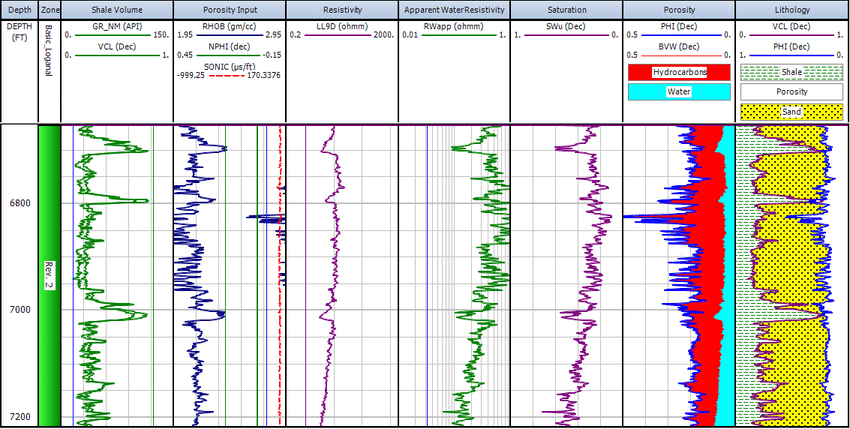Select the Resistivity track header
The height and width of the screenshot is (429, 850).
342,10
